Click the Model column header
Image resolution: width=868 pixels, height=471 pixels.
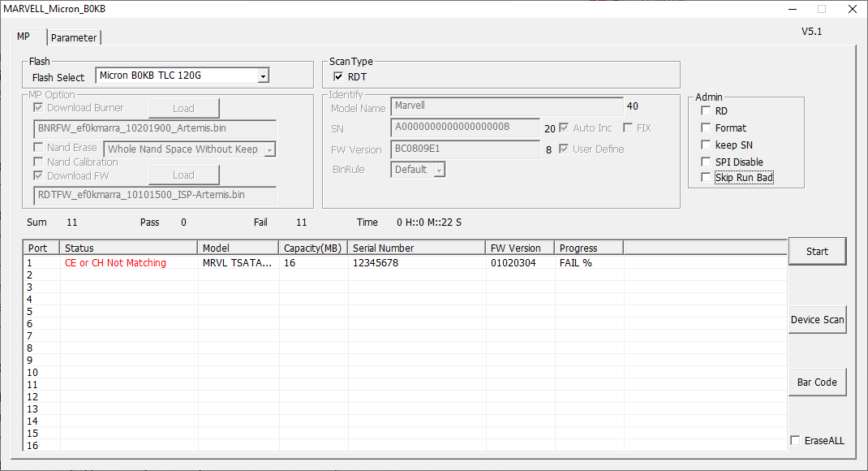pyautogui.click(x=238, y=248)
